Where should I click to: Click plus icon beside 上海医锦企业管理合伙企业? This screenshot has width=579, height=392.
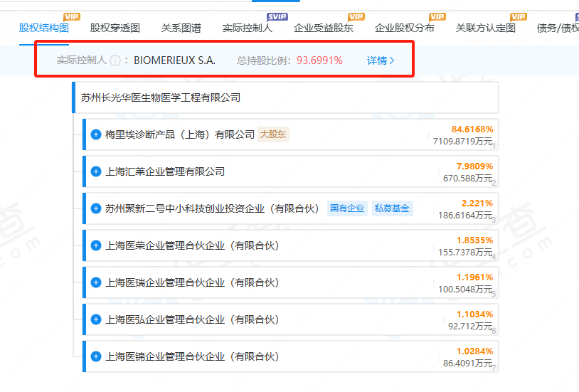tap(96, 356)
